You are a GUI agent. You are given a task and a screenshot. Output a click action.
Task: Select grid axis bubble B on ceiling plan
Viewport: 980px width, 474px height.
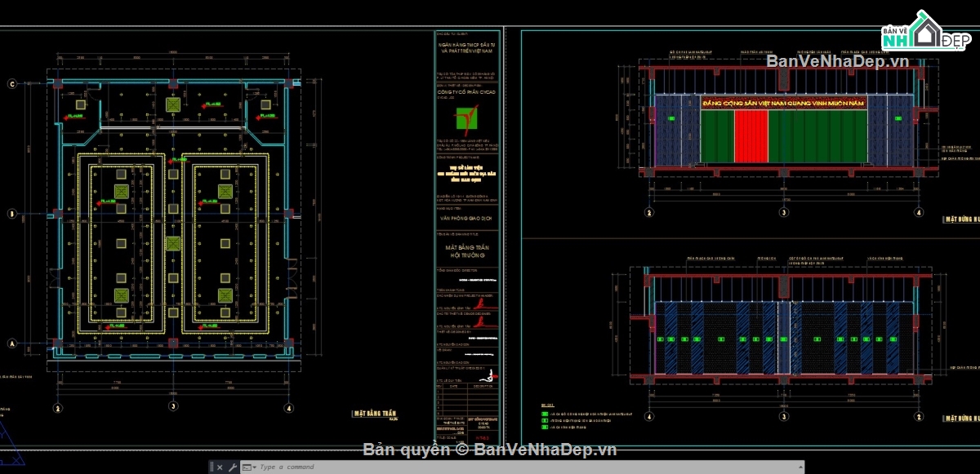pyautogui.click(x=12, y=214)
